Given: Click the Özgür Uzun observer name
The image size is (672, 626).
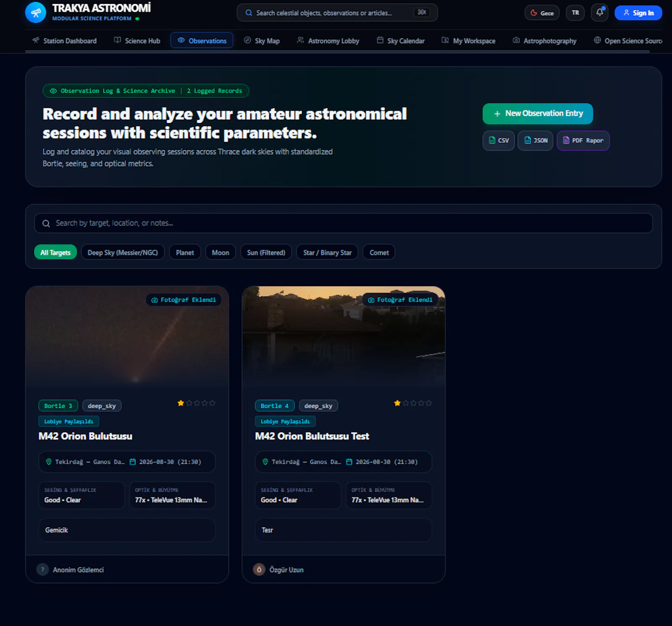Looking at the screenshot, I should click(286, 570).
